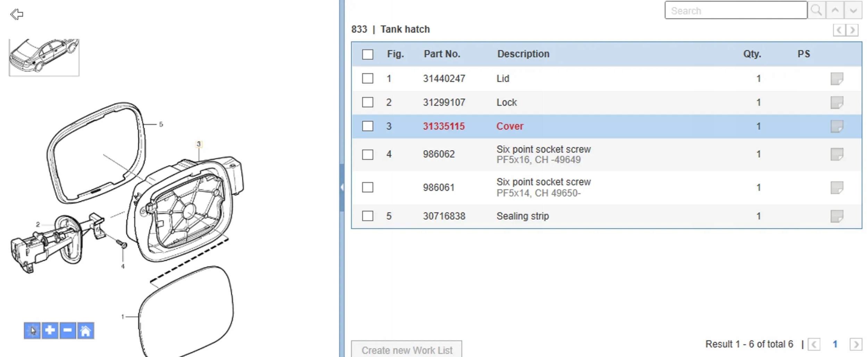This screenshot has width=868, height=357.
Task: Click the Qty. column header
Action: pos(752,54)
